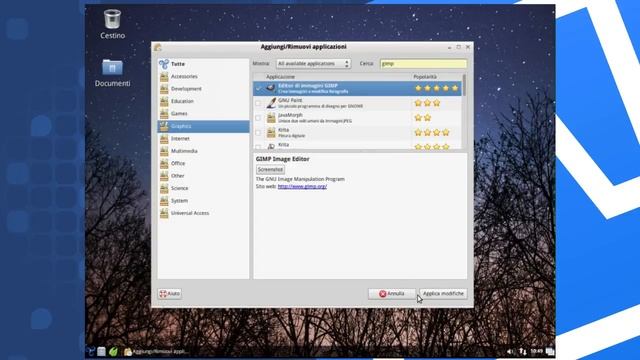Click the Games category icon
This screenshot has width=640, height=360.
(164, 113)
